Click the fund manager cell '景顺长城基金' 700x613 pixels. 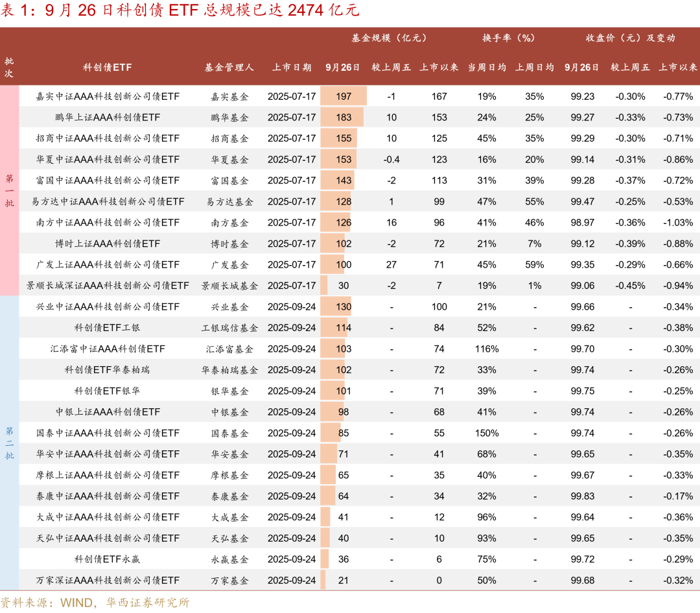229,286
